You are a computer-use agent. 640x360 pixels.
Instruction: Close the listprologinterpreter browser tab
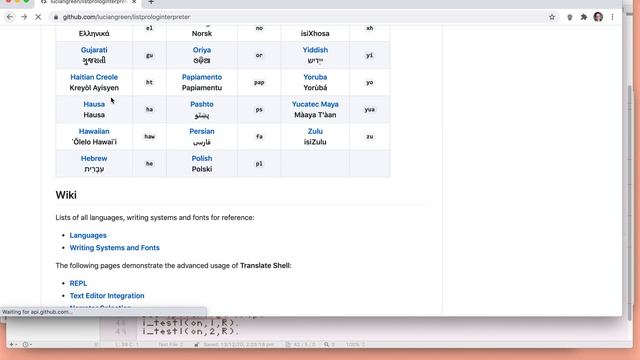134,2
